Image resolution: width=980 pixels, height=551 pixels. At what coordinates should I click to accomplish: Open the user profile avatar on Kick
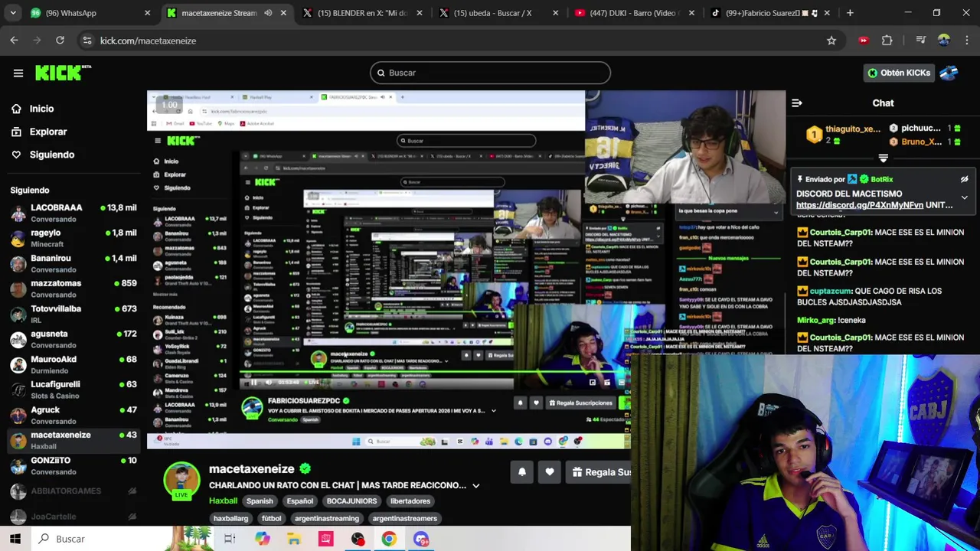pos(949,73)
